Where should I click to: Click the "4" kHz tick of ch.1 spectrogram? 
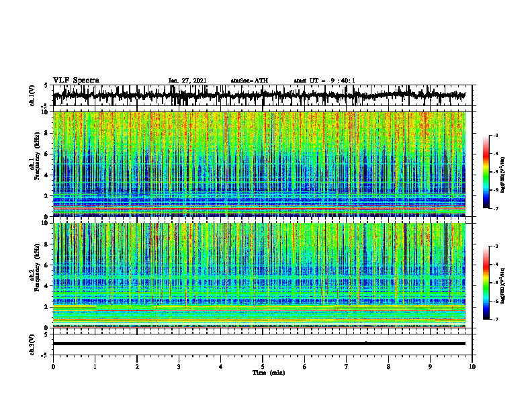(46, 175)
